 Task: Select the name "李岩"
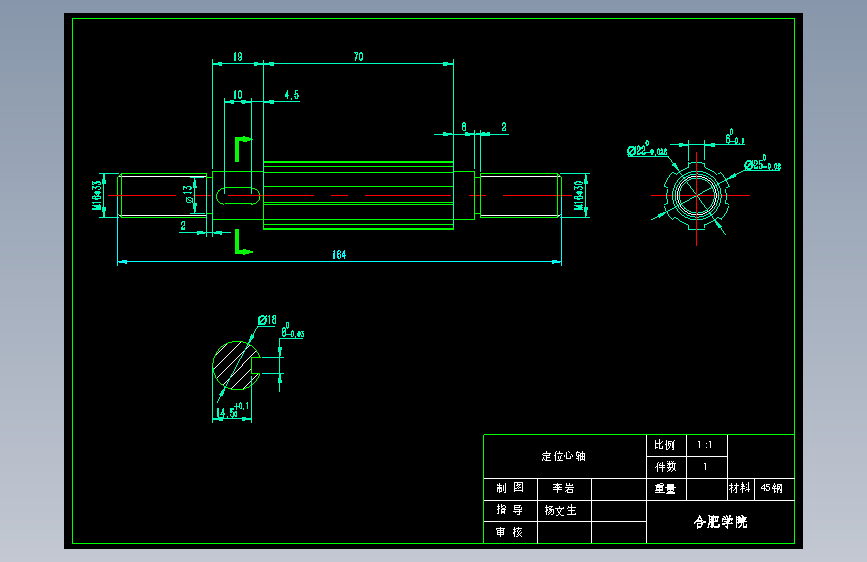coord(563,488)
